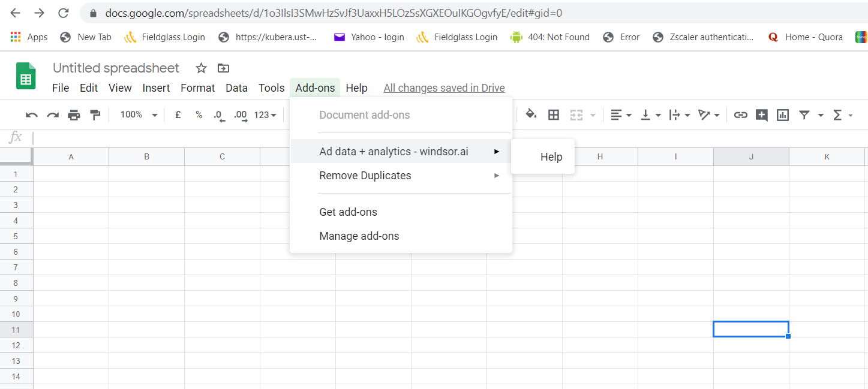This screenshot has width=868, height=389.
Task: Select the paint format tool
Action: coord(95,115)
